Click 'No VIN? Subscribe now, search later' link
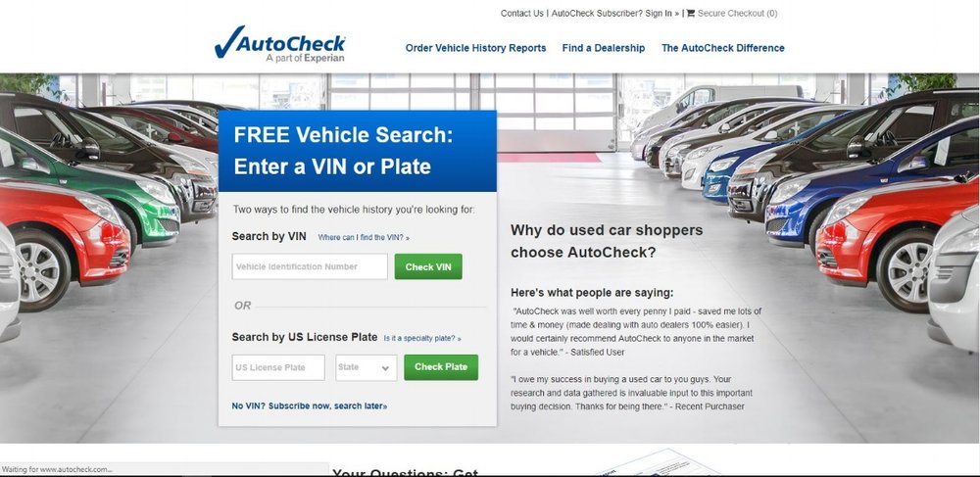 click(x=310, y=405)
